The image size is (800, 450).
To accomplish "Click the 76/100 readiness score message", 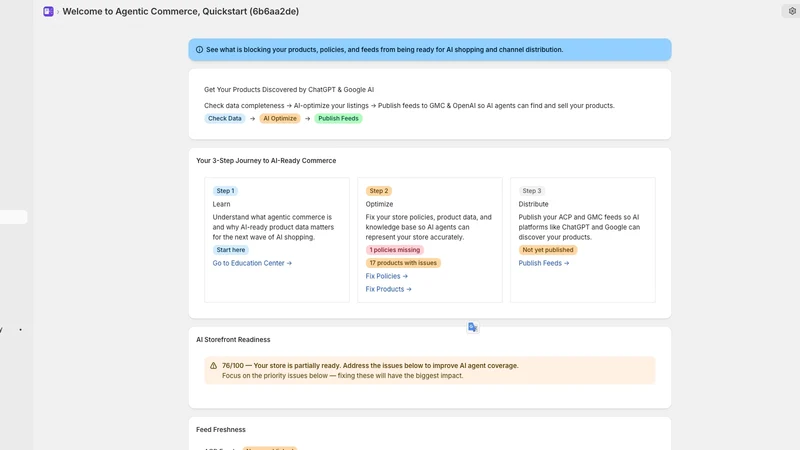I will tap(370, 366).
